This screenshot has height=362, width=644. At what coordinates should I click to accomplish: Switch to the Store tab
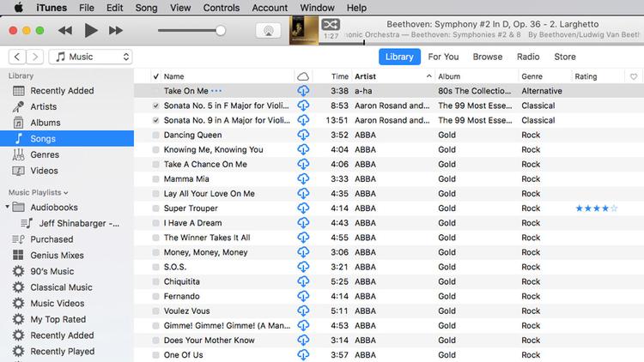(x=565, y=57)
